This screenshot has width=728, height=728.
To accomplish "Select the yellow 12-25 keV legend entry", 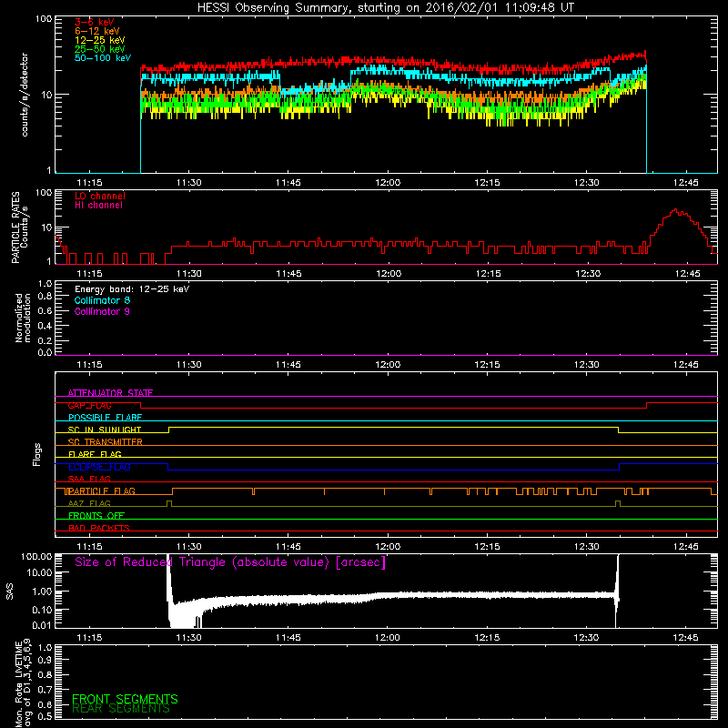I will 100,40.
